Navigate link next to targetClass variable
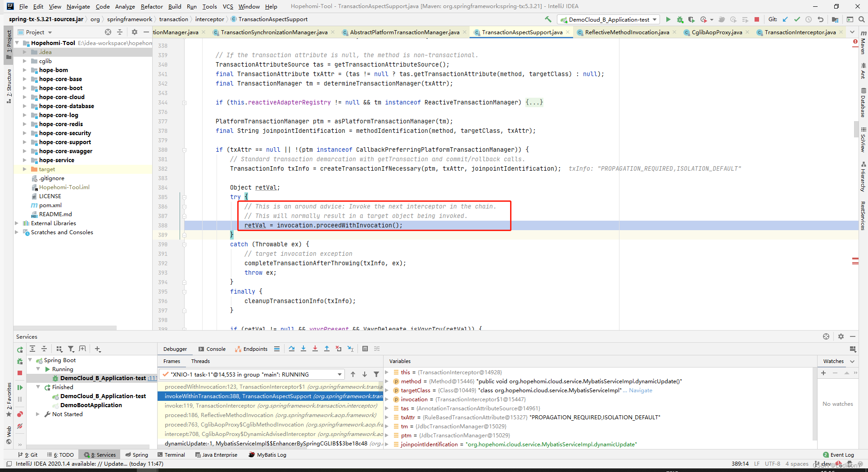 click(x=640, y=390)
